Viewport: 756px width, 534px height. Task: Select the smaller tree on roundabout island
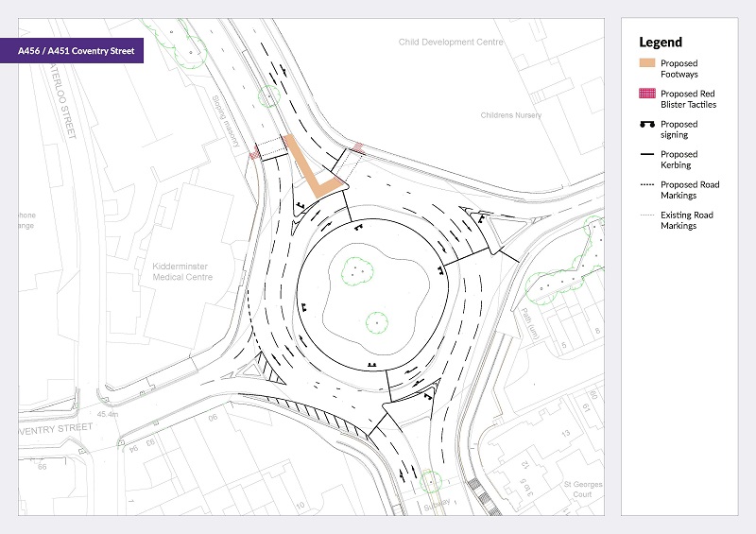[x=376, y=322]
